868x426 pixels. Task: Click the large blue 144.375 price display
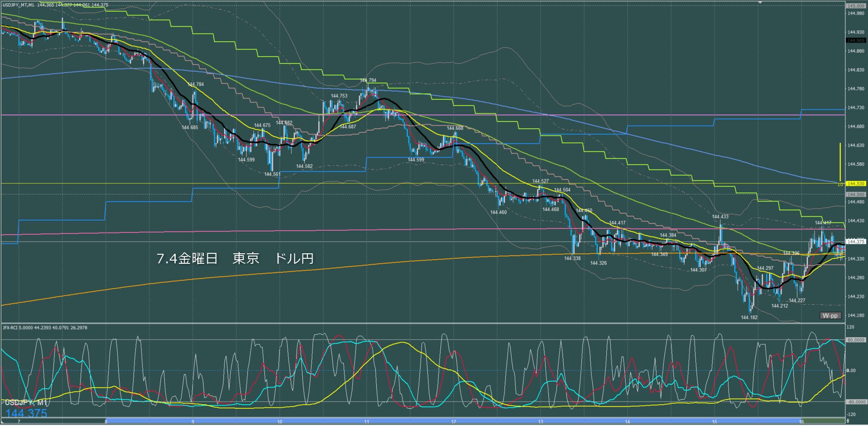click(x=26, y=413)
